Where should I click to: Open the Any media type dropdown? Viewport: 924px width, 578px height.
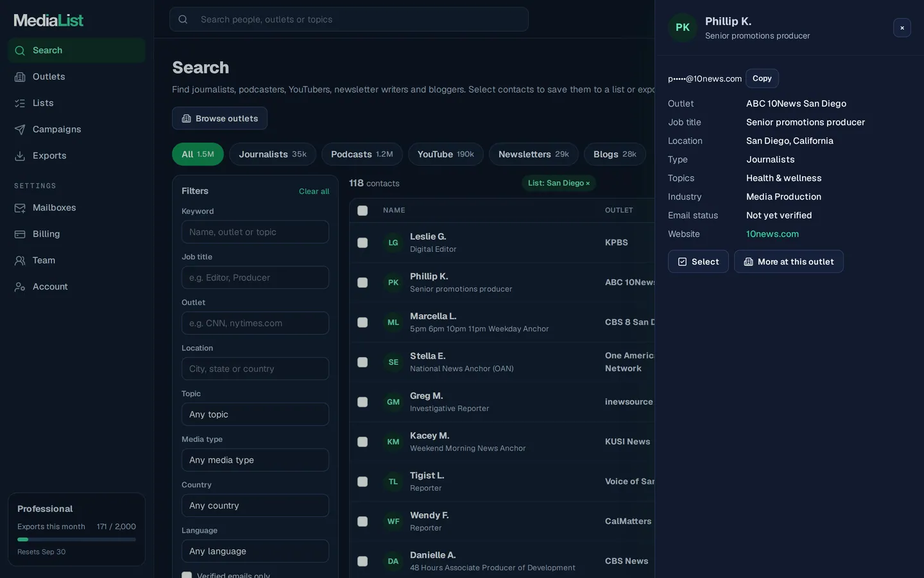(255, 460)
